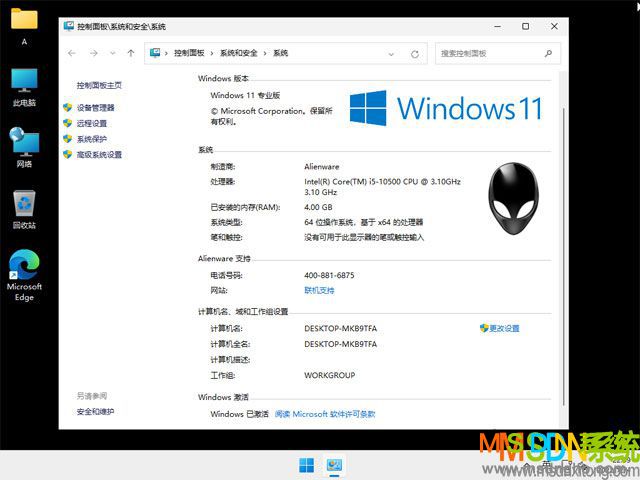Screen dimensions: 640x480
Task: Select 控制面板 in the breadcrumb path
Action: tap(189, 53)
